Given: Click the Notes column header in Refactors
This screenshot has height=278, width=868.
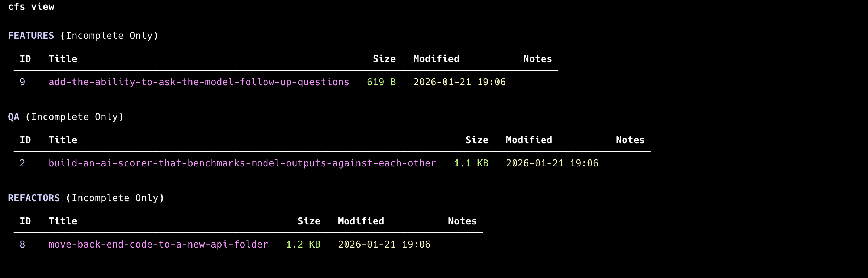Looking at the screenshot, I should pos(462,221).
